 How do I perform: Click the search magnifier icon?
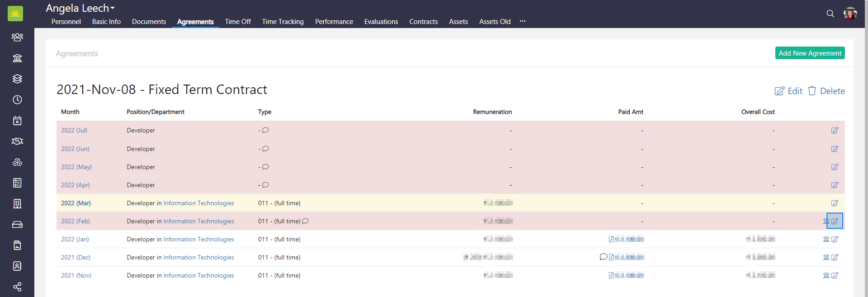click(830, 14)
